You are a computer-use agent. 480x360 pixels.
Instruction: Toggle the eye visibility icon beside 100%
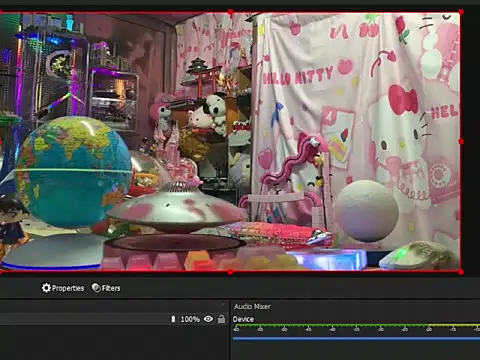[208, 319]
